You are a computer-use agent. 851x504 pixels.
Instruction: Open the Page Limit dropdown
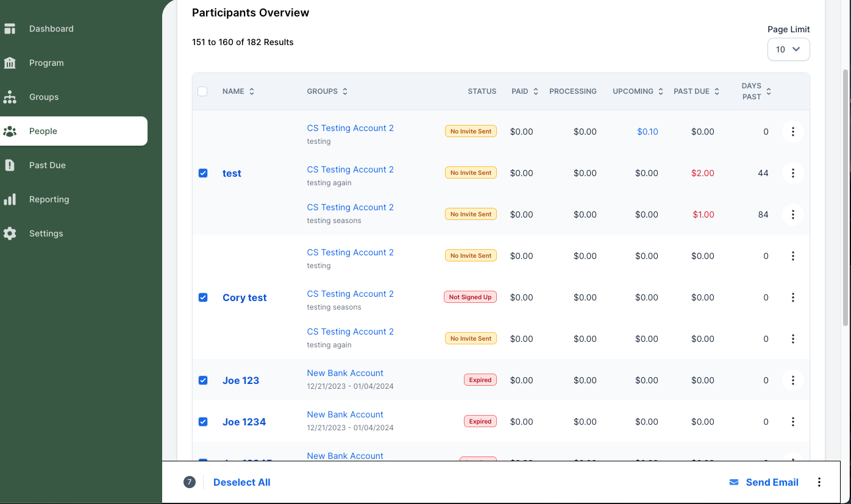(x=788, y=49)
